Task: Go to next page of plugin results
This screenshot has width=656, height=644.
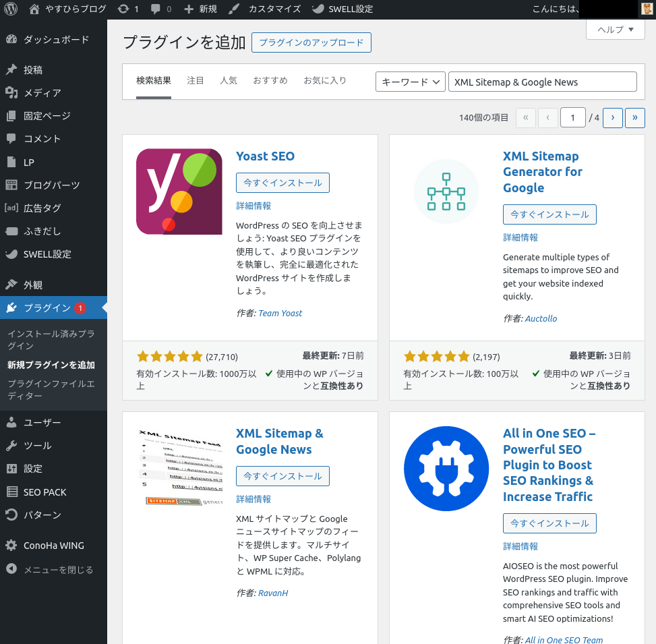Action: [612, 117]
